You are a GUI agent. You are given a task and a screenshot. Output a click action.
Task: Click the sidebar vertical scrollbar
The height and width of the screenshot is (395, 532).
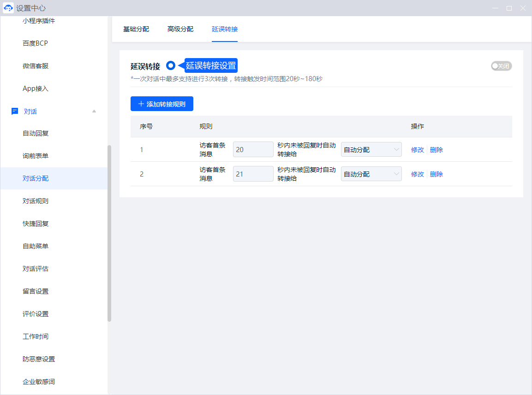click(x=109, y=233)
